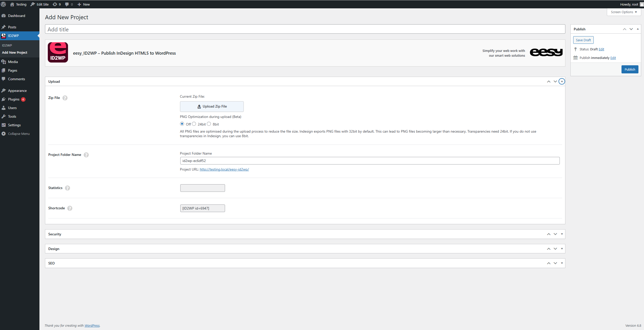Click the Shortcode field [ID2WP id=6947]

point(203,208)
